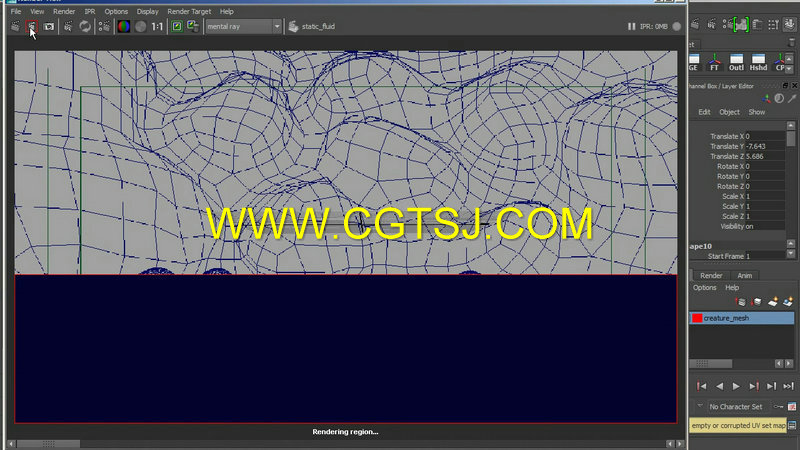800x450 pixels.
Task: Open the Channel Box Show menu
Action: coord(757,112)
